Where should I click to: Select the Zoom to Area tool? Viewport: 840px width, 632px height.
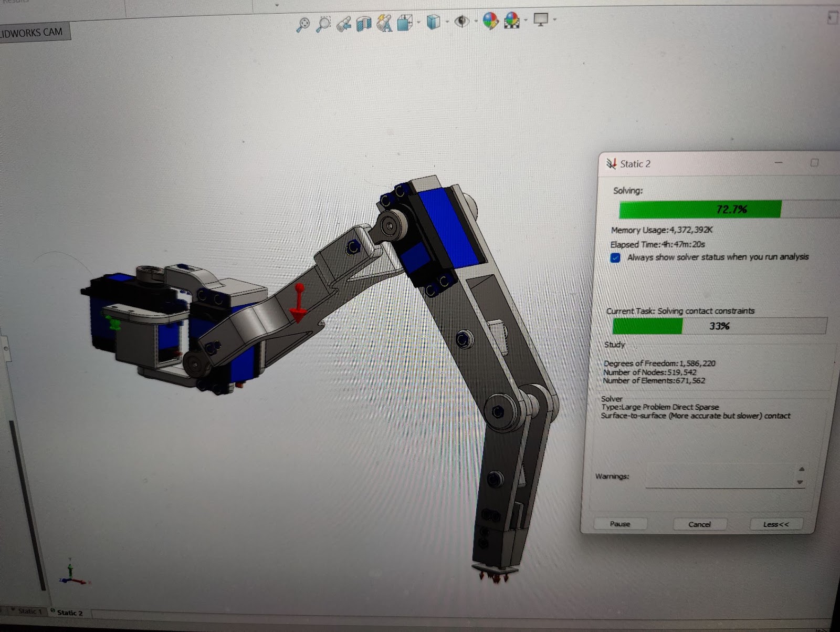pos(323,24)
